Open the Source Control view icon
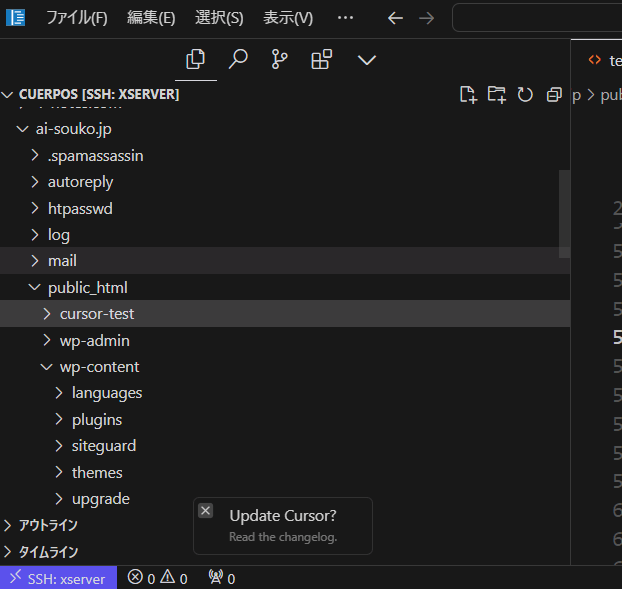This screenshot has width=622, height=589. (280, 60)
